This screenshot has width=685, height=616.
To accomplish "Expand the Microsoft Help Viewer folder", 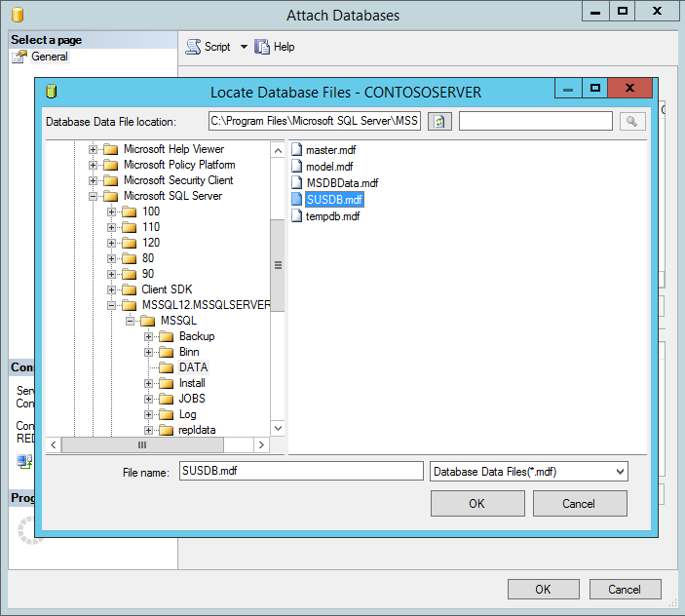I will click(x=93, y=149).
